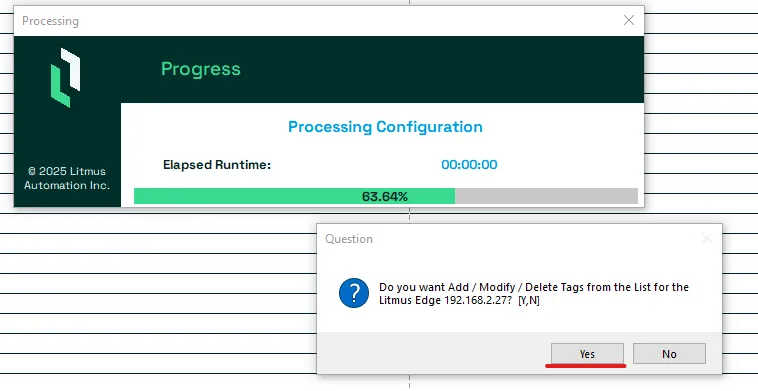Image resolution: width=758 pixels, height=391 pixels.
Task: Click the Processing Configuration heading
Action: click(x=385, y=127)
